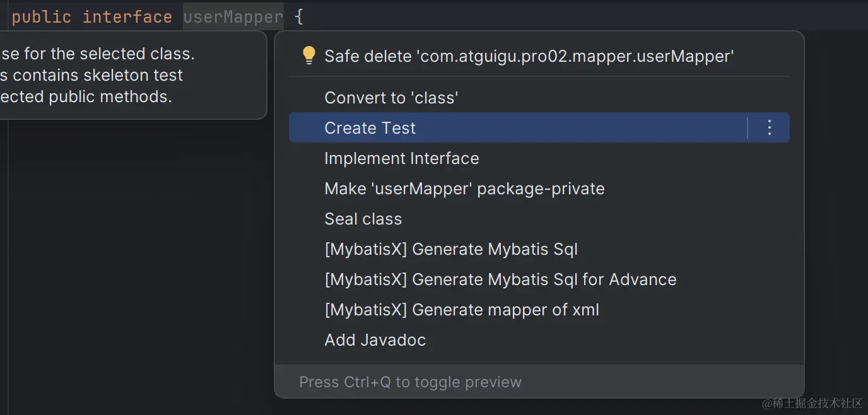The height and width of the screenshot is (415, 868).
Task: Click the yellow lightbulb intention icon
Action: point(308,56)
